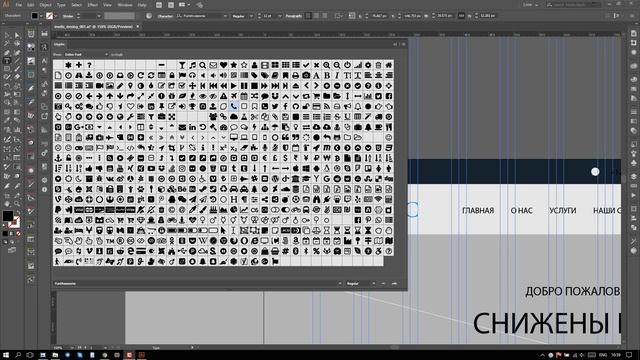Screen dimensions: 640x360
Task: Select the wrench glyph
Action: pyautogui.click(x=130, y=117)
